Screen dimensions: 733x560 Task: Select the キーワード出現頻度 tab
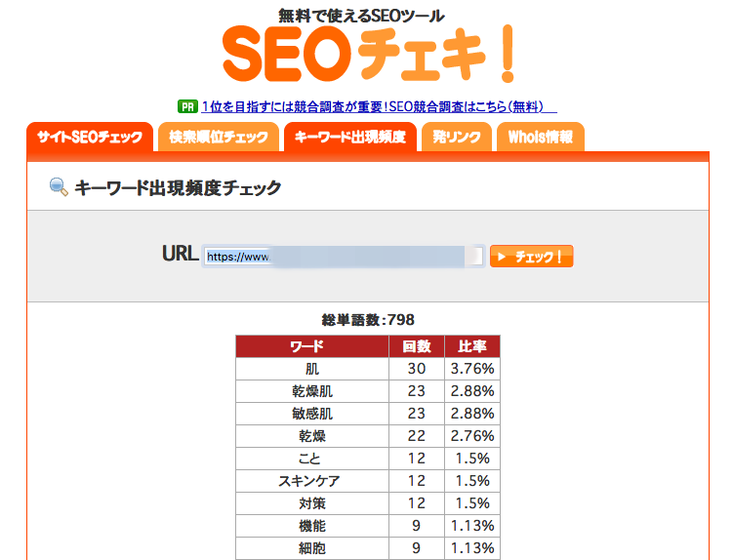(x=350, y=137)
